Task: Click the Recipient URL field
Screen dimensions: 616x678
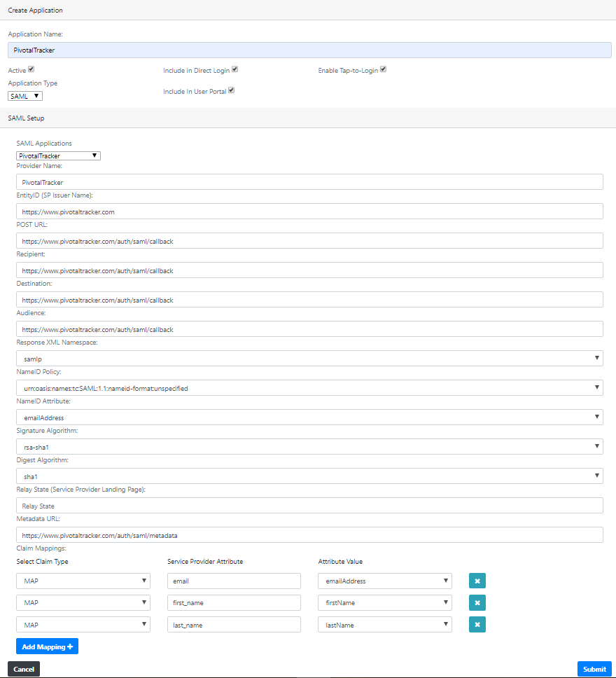Action: click(x=309, y=270)
